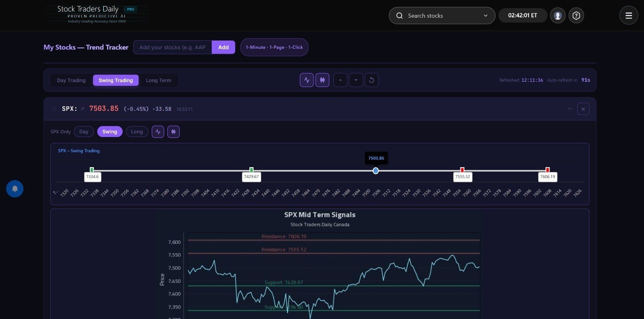Toggle candlestick chart view in main toolbar

(x=322, y=80)
